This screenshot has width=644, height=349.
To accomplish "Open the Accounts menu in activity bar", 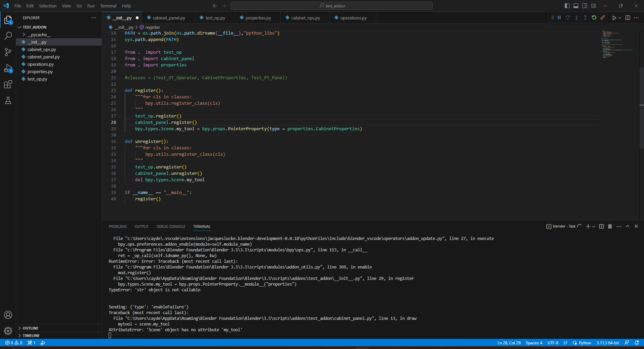I will (8, 315).
